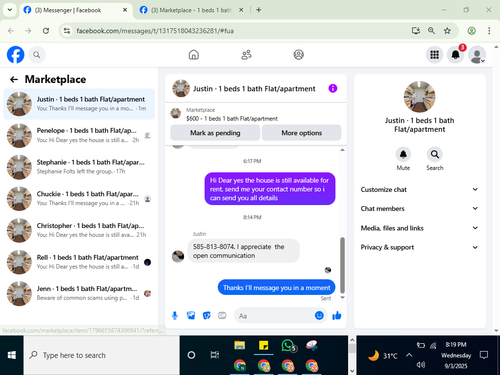Click the Mark as pending button
500x375 pixels.
pyautogui.click(x=215, y=133)
